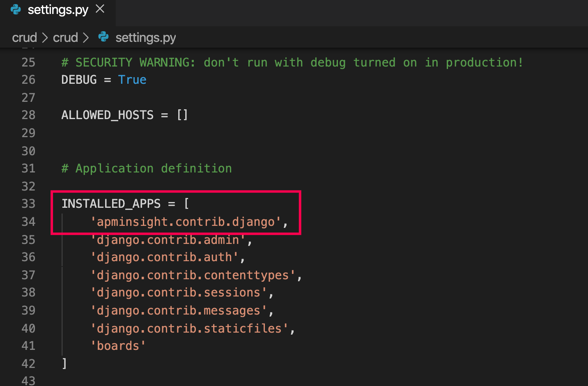Click the chevron before the breadcrumb Python icon
The height and width of the screenshot is (386, 588).
[x=86, y=38]
